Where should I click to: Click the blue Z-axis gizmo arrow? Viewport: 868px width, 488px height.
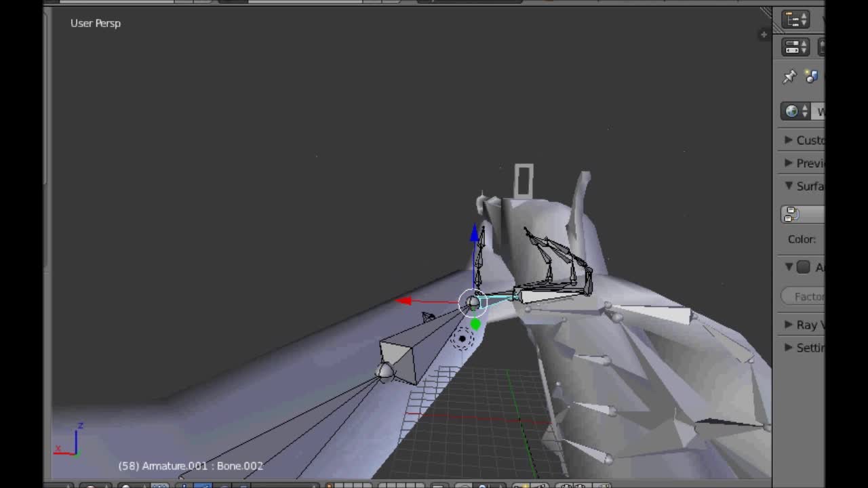474,233
